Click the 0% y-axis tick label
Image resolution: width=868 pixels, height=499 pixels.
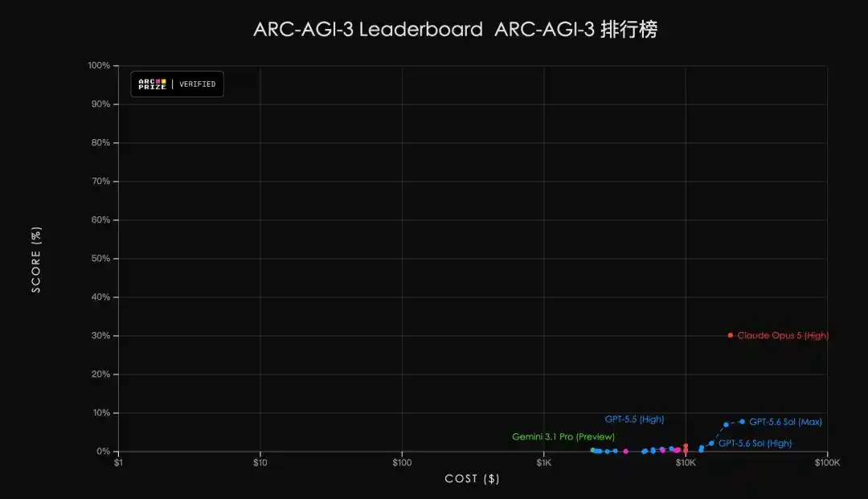click(x=103, y=452)
